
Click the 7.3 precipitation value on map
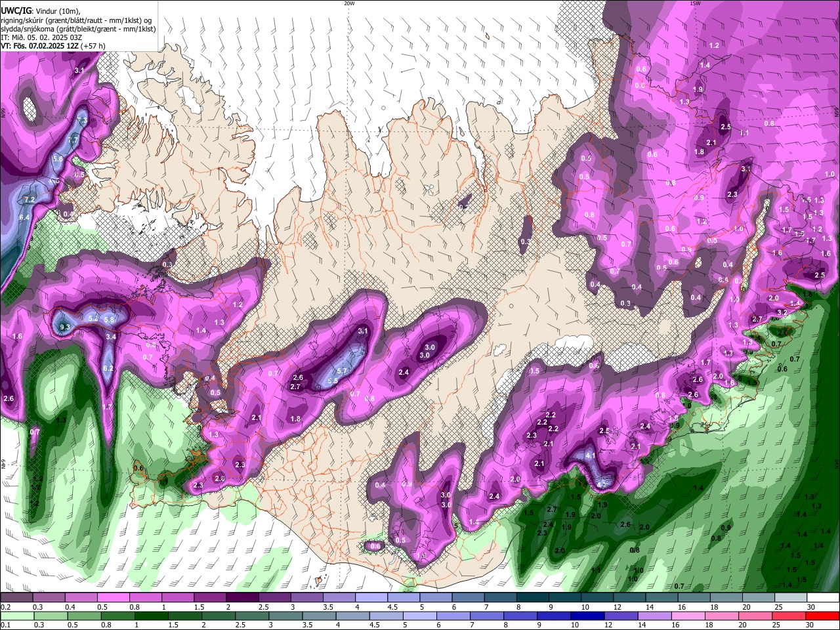pyautogui.click(x=82, y=121)
